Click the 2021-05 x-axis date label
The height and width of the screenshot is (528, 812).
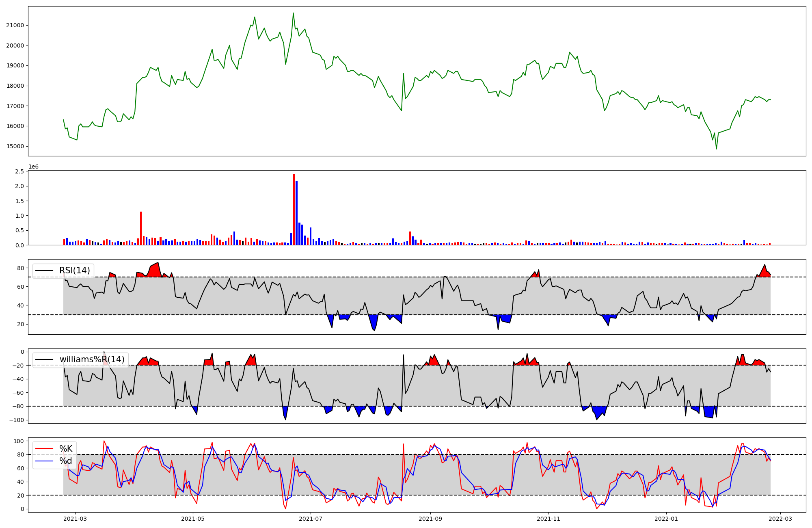tap(193, 519)
